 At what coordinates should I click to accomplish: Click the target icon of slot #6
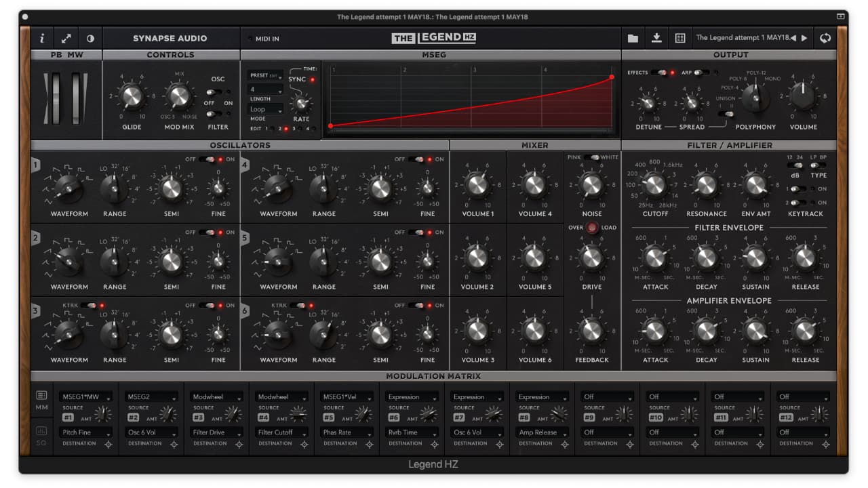pos(434,445)
